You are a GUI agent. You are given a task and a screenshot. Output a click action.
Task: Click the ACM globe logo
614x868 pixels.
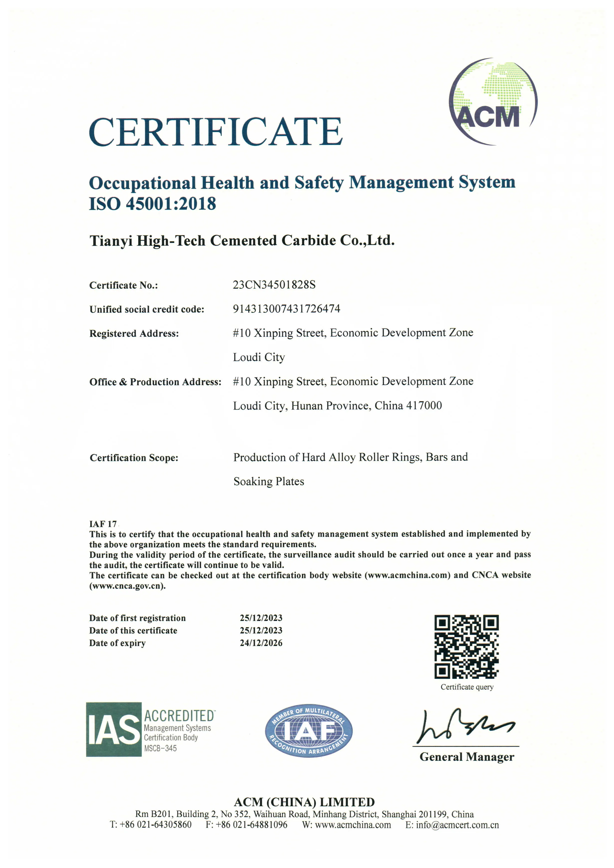(493, 101)
